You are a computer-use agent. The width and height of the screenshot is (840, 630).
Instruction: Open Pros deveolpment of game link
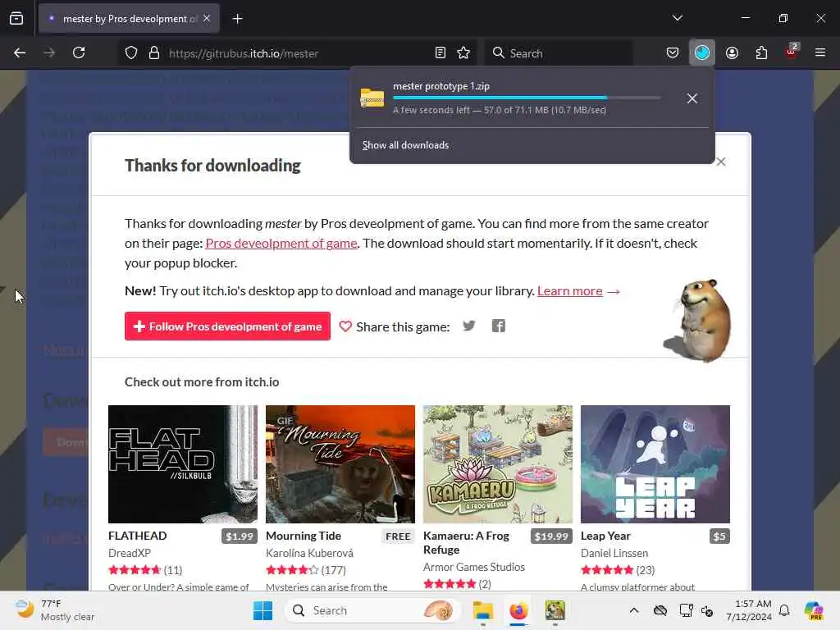tap(281, 243)
